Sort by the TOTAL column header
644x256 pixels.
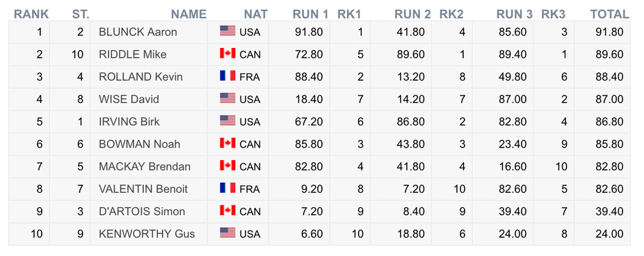click(610, 15)
